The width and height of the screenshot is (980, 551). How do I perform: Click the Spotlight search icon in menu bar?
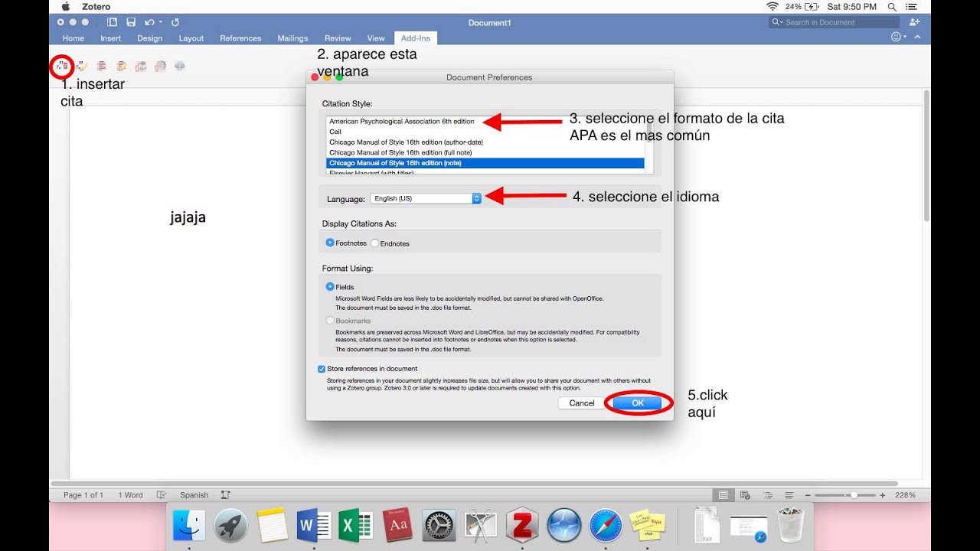pos(892,7)
